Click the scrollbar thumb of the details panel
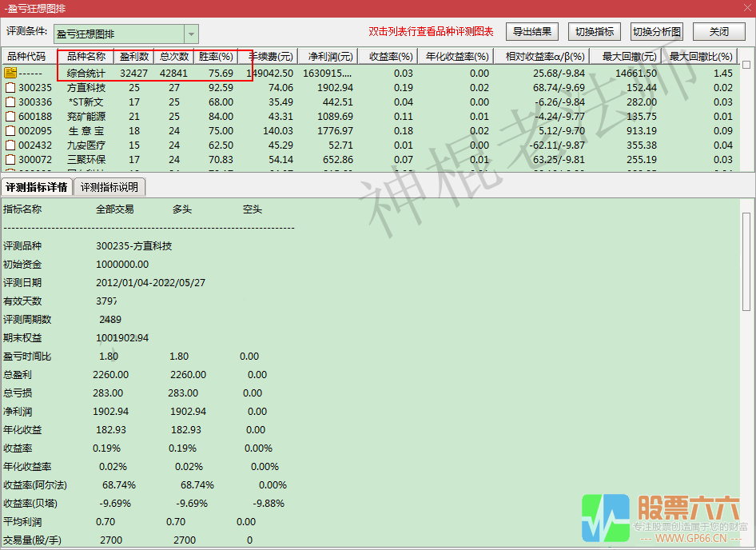The width and height of the screenshot is (756, 550). click(x=746, y=261)
